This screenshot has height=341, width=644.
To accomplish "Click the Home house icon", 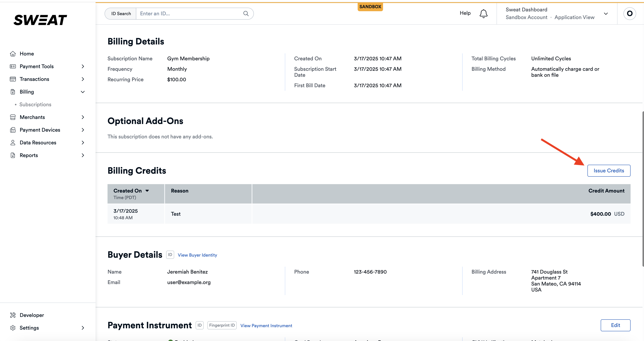I will (13, 54).
